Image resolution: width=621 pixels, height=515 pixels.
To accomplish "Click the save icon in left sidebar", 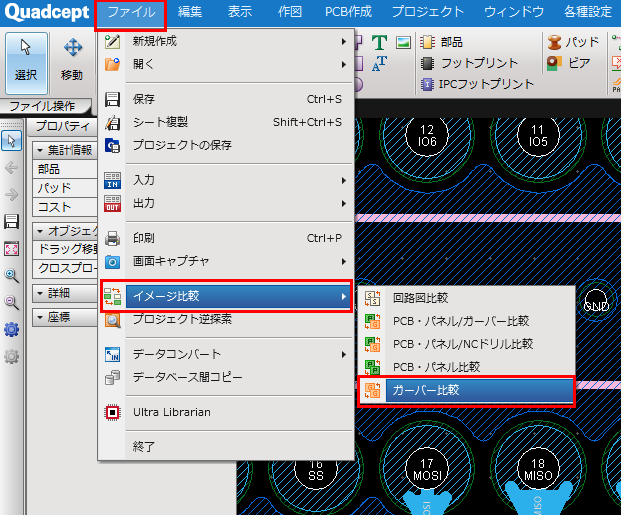I will [11, 222].
